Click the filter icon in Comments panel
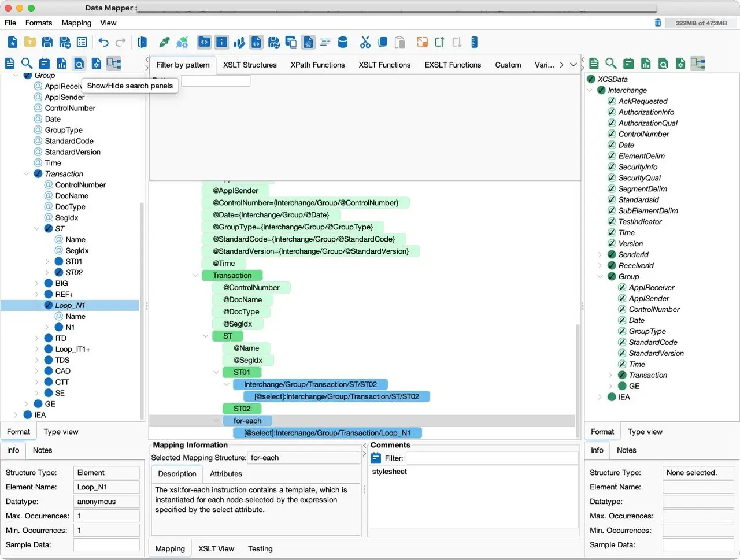 376,458
